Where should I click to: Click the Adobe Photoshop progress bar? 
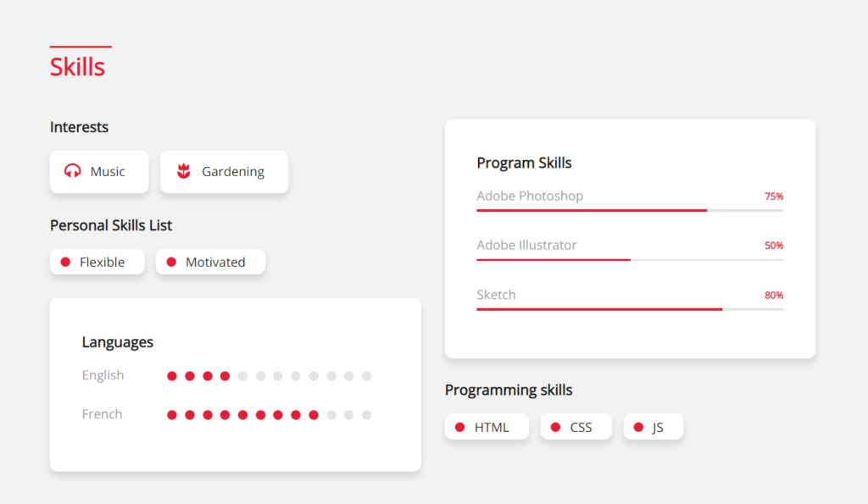tap(630, 210)
